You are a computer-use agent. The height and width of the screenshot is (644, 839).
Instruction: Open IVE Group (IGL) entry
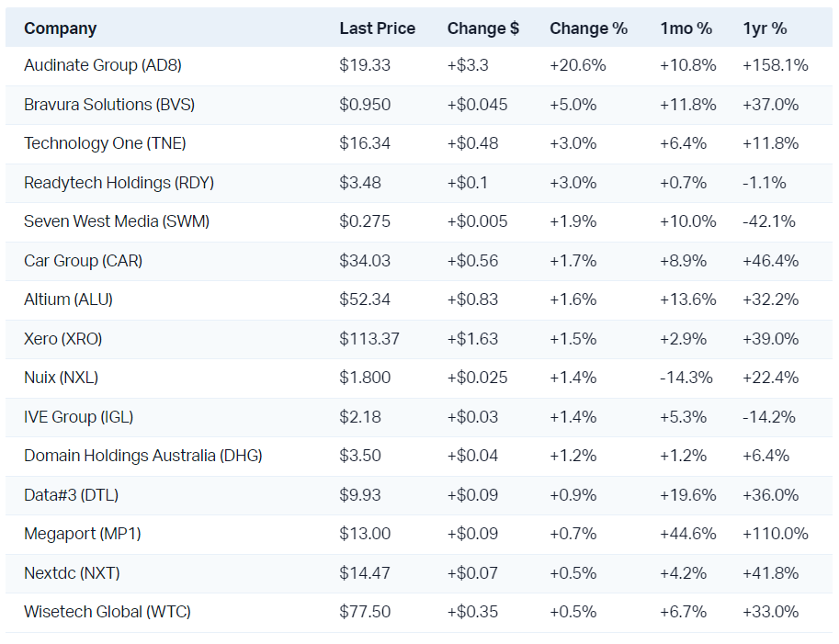click(x=78, y=417)
